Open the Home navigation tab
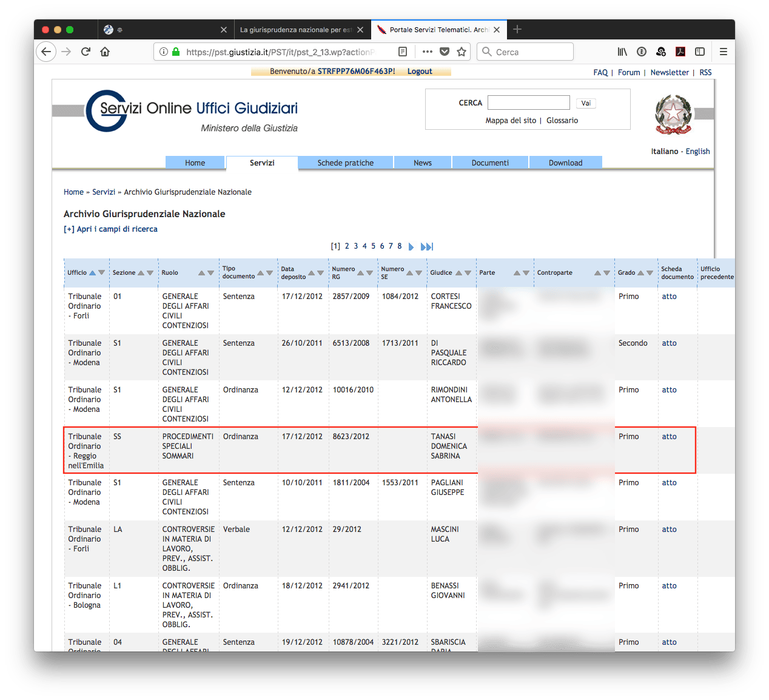Screen dimensions: 769x700 tap(195, 163)
